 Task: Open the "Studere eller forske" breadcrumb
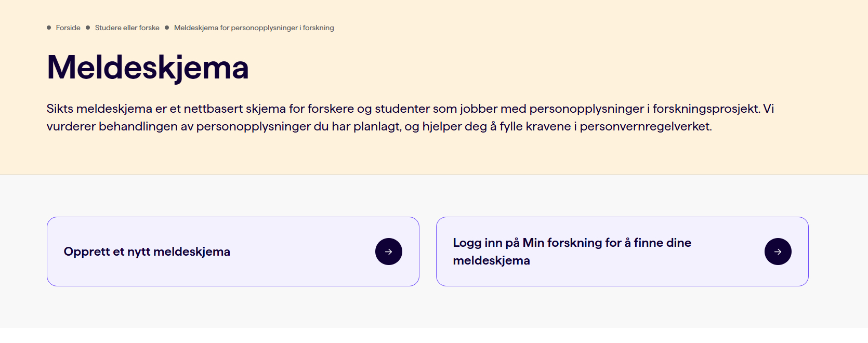127,28
